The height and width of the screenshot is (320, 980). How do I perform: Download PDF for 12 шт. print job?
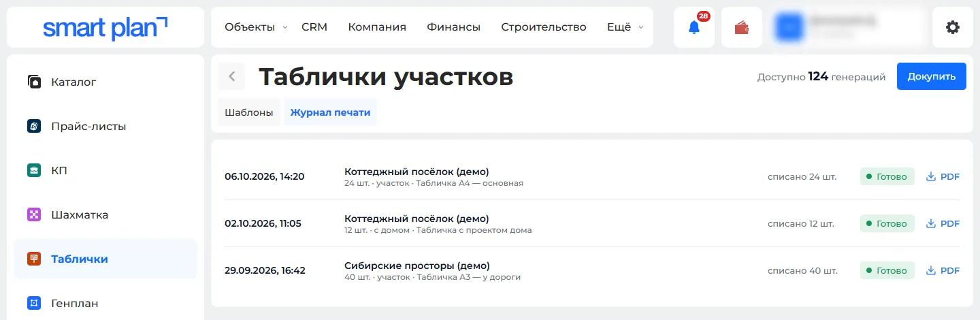(x=943, y=223)
